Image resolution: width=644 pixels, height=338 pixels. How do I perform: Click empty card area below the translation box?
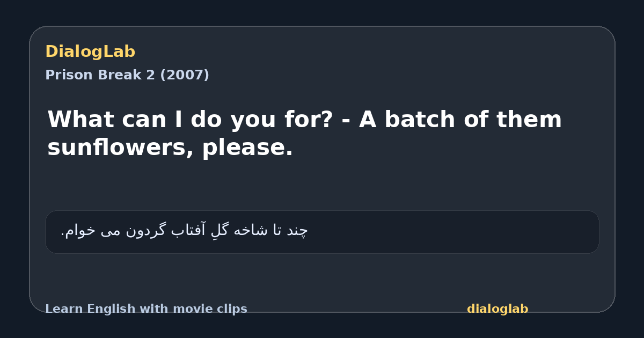tap(322, 277)
